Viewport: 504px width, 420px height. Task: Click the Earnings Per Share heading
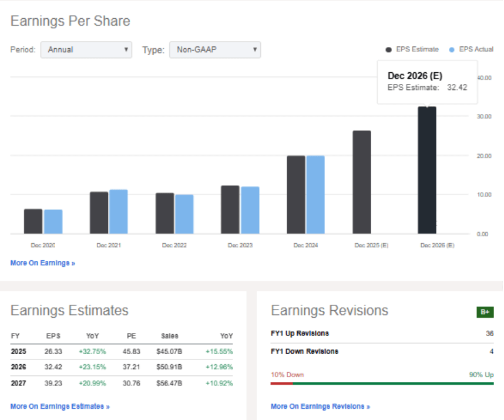[70, 21]
